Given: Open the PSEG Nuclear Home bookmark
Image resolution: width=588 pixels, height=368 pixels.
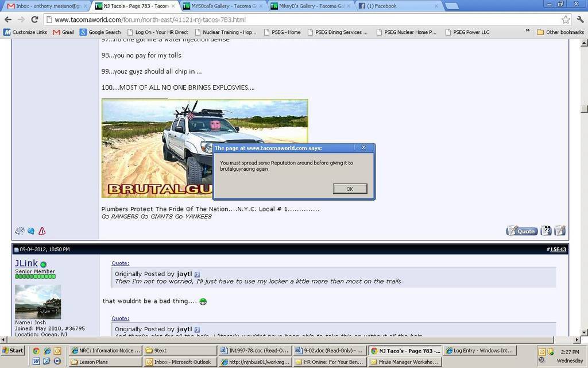Looking at the screenshot, I should tap(406, 32).
